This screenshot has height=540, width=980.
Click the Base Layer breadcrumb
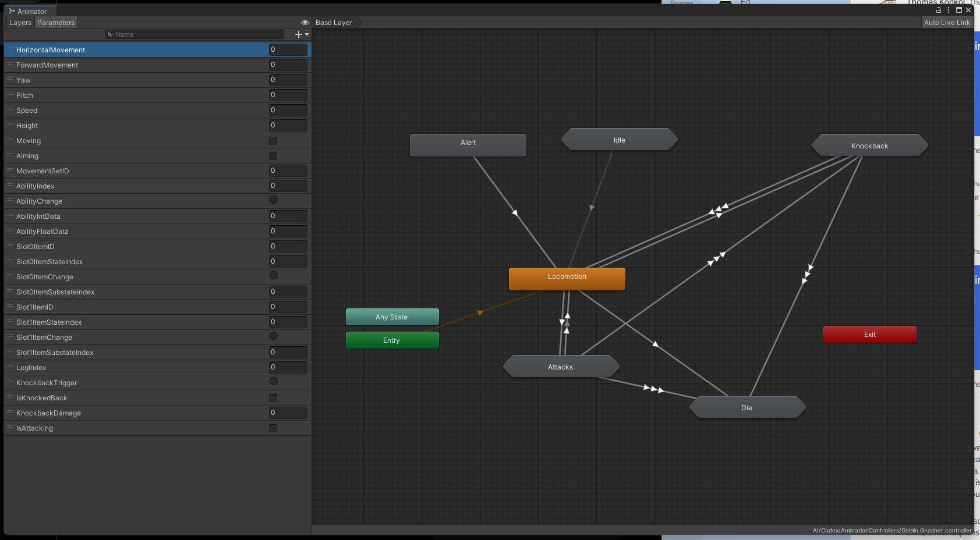point(334,23)
